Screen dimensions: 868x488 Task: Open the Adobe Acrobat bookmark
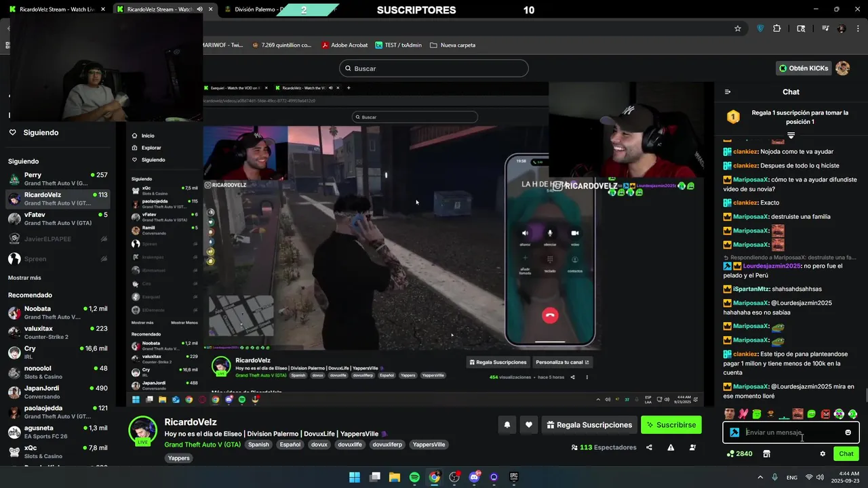point(344,45)
